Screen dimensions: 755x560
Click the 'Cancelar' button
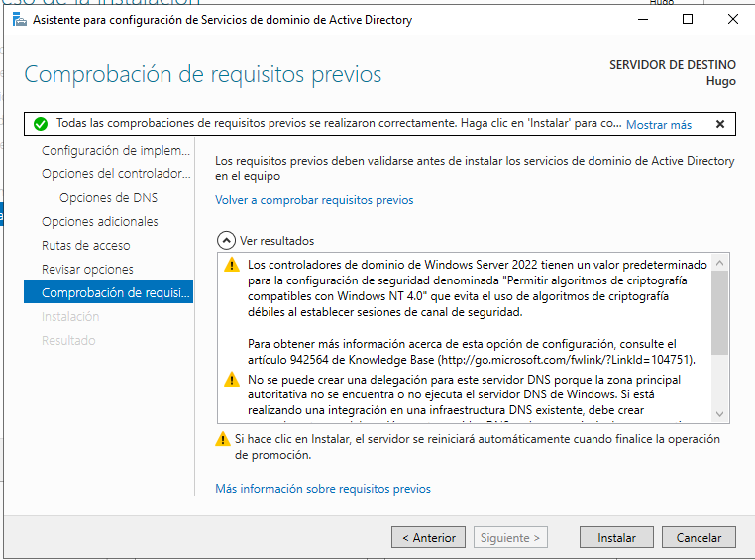(x=699, y=538)
